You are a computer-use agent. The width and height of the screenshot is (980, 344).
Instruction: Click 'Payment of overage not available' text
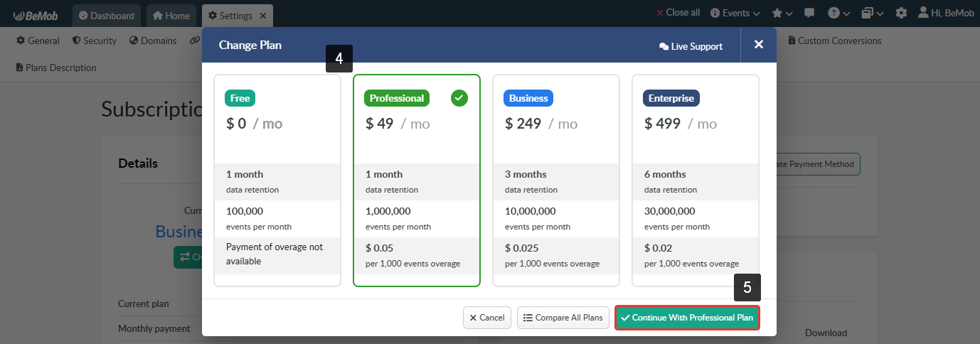pos(275,254)
